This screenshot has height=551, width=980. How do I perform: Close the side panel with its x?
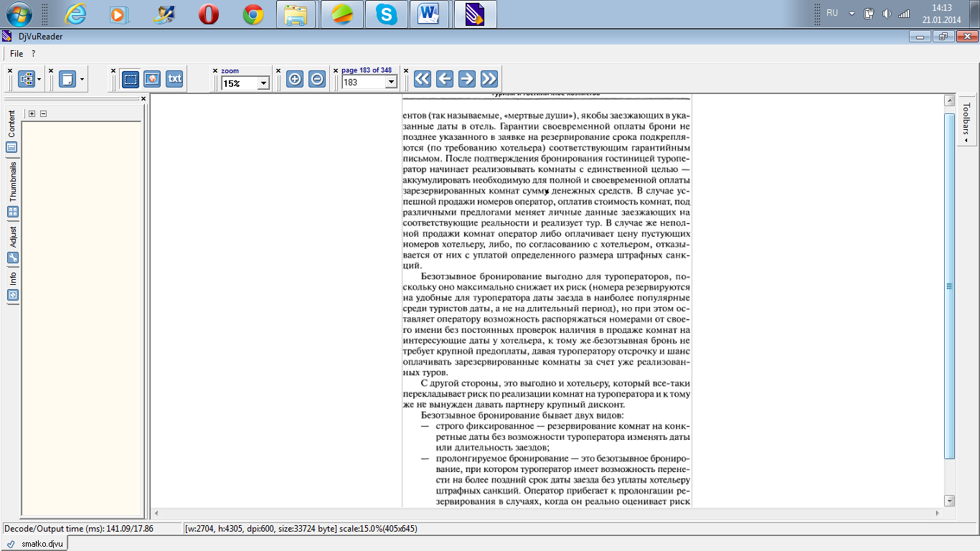coord(143,99)
